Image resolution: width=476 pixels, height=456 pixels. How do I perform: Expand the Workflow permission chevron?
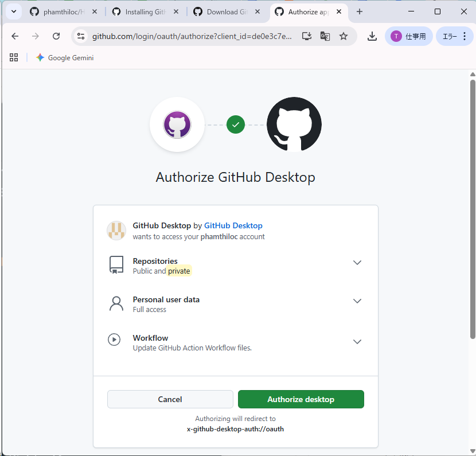pos(357,341)
